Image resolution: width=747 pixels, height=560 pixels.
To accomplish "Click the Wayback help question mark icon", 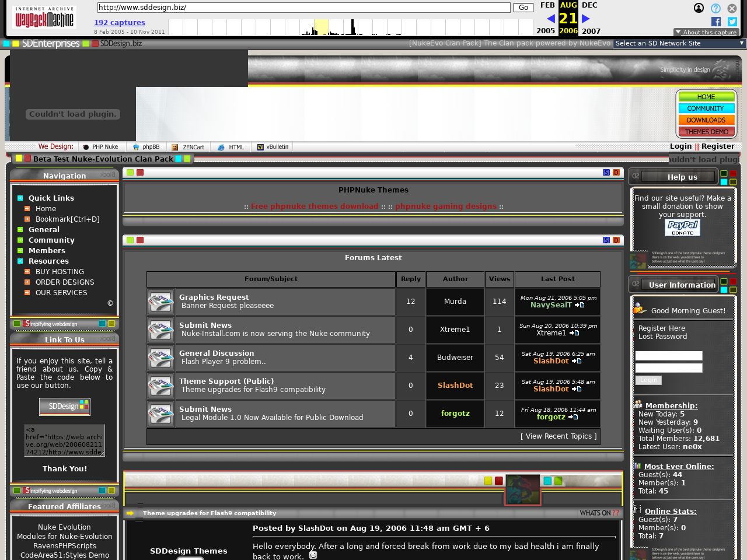I will pos(715,8).
